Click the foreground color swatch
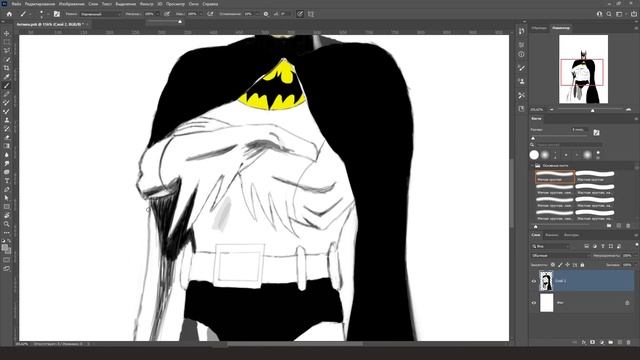 coord(5,248)
